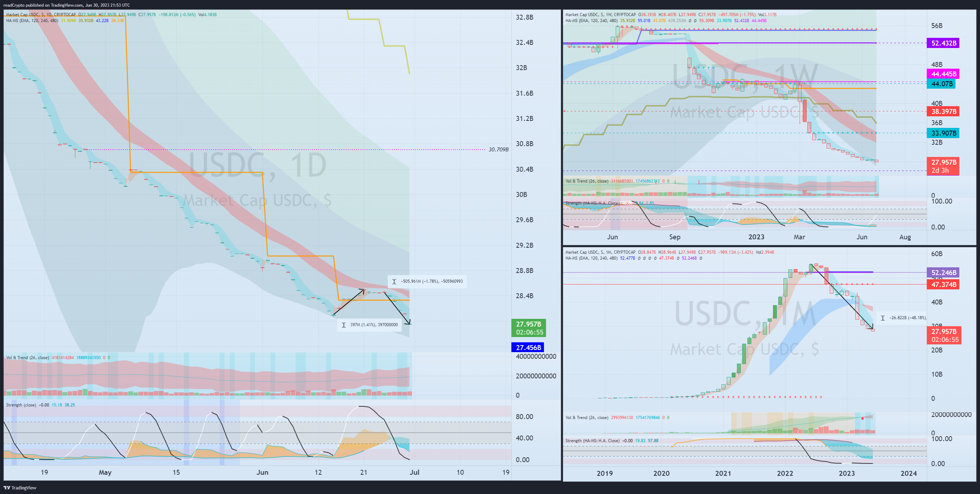Click the TradingView logo at bottom left
980x494 pixels.
coord(20,488)
